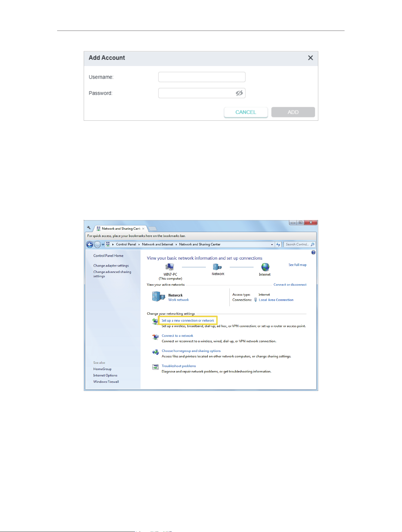Screen dimensions: 402x532
Task: Click Connect to a network link
Action: pyautogui.click(x=177, y=336)
